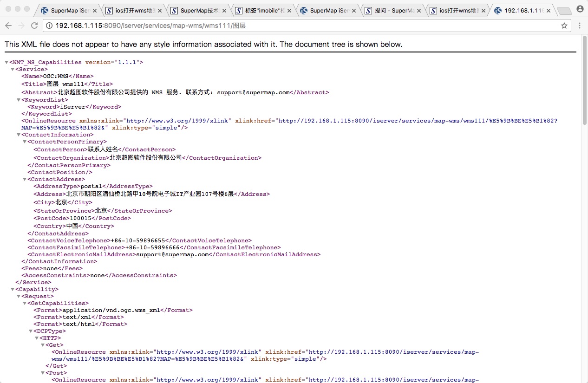588x383 pixels.
Task: Click the PostCode value 100015
Action: tap(80, 218)
